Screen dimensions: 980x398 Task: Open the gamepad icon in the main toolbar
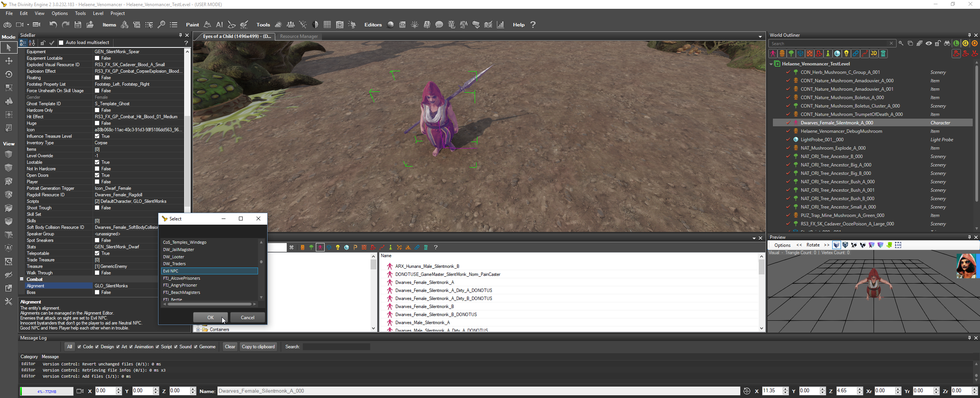pos(7,24)
